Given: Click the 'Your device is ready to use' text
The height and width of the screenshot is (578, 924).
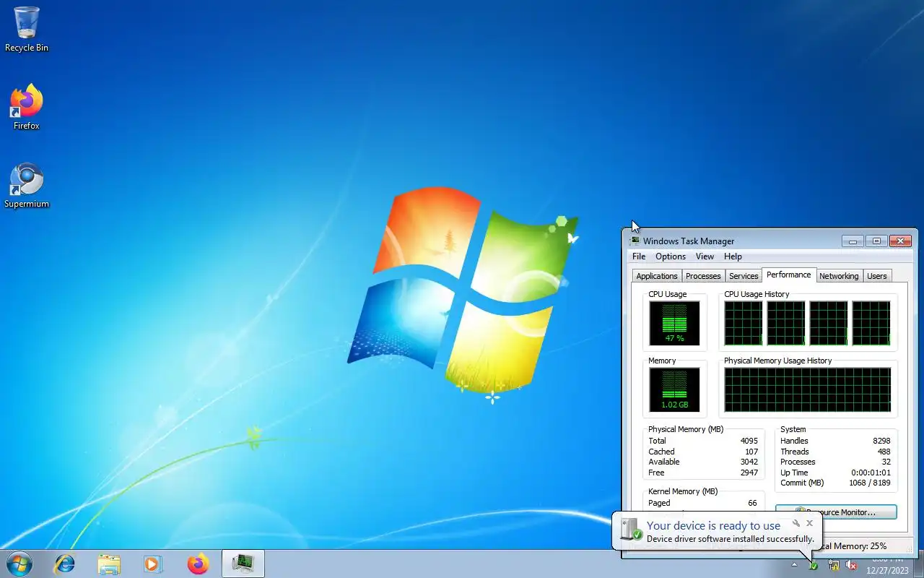Looking at the screenshot, I should (x=713, y=525).
